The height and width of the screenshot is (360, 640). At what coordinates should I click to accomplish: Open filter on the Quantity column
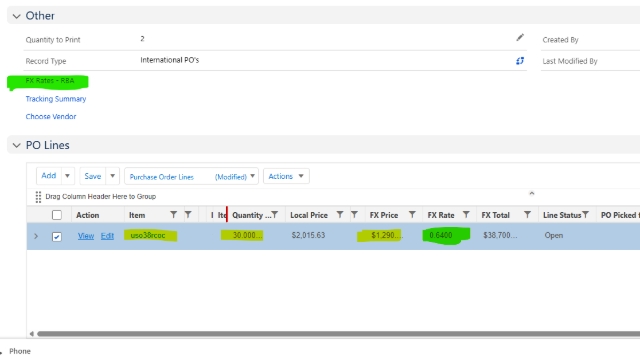[x=275, y=215]
